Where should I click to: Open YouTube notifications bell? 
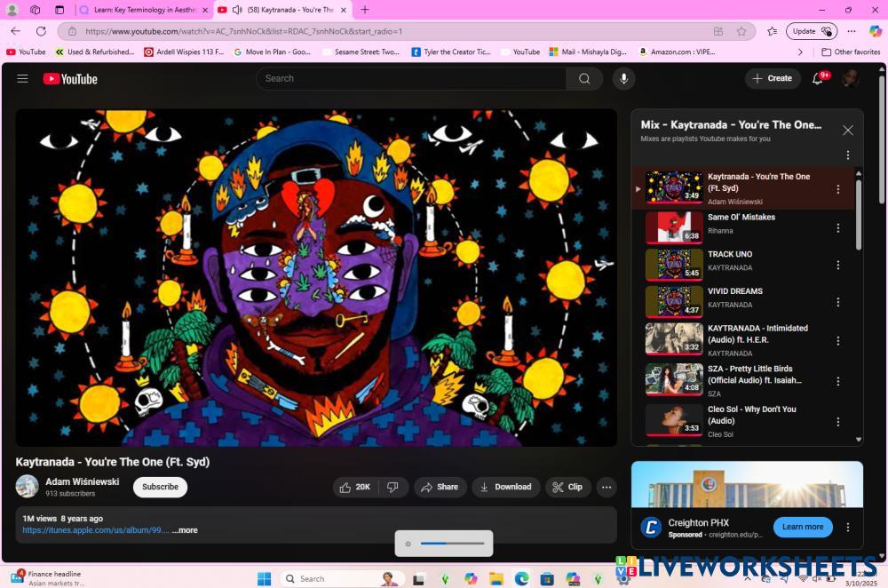pos(818,78)
